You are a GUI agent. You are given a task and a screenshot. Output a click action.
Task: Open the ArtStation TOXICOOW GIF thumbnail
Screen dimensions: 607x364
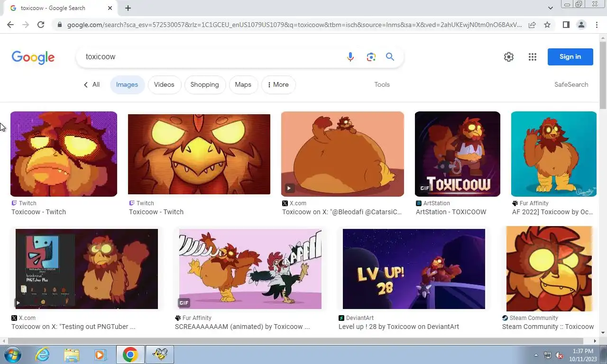tap(458, 154)
